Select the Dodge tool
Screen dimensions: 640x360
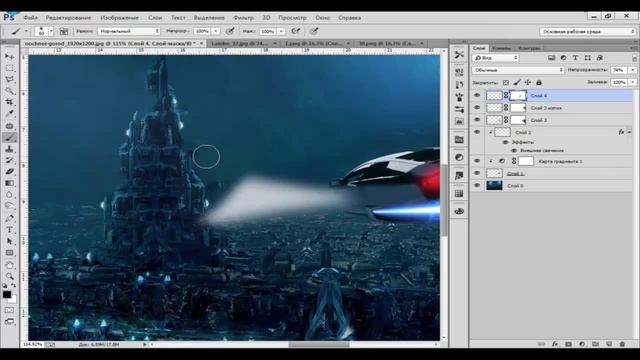[x=9, y=206]
